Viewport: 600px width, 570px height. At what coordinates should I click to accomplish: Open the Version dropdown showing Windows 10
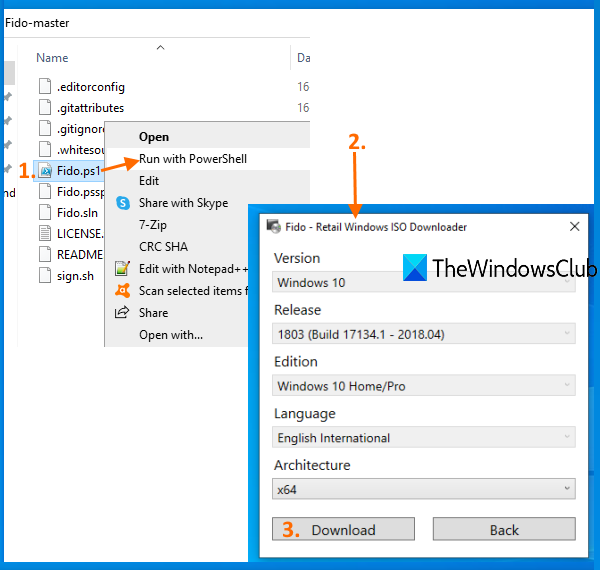(x=424, y=282)
